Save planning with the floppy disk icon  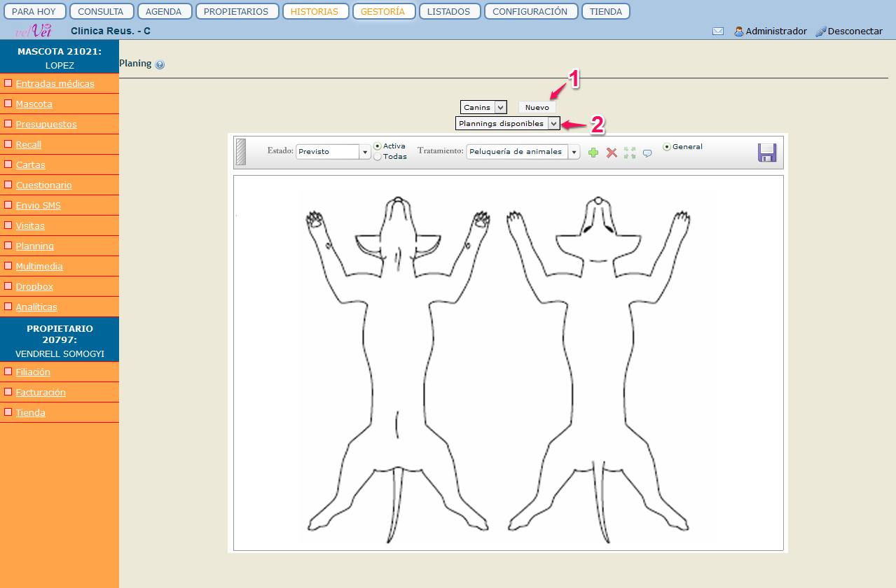[767, 153]
